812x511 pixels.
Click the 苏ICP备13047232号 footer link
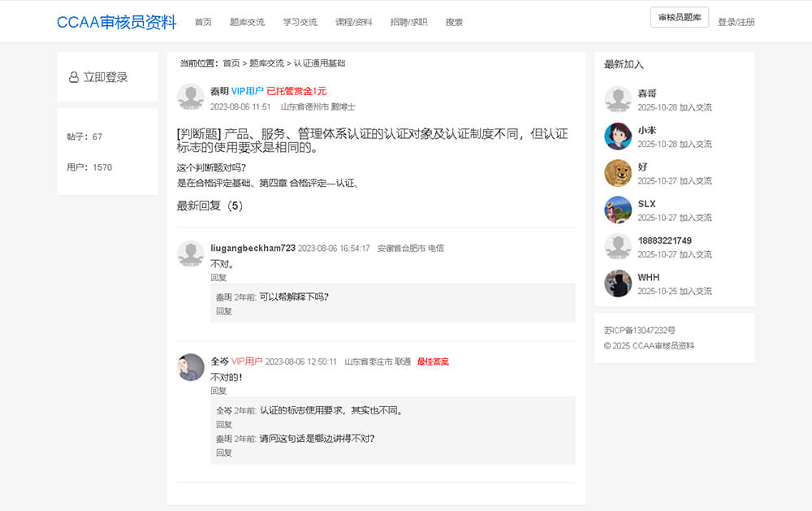click(638, 330)
